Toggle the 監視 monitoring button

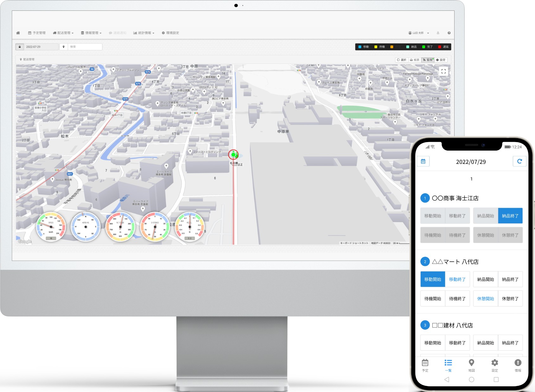(428, 60)
